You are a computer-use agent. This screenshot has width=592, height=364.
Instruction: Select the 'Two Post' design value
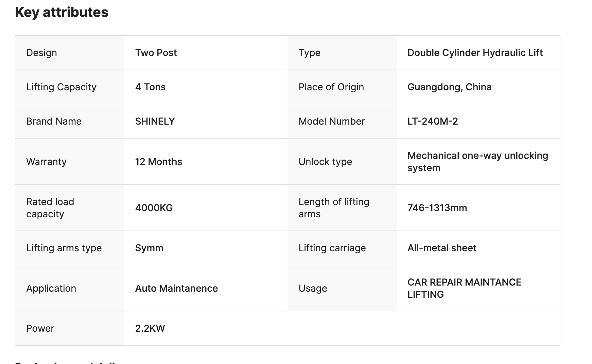pyautogui.click(x=156, y=53)
